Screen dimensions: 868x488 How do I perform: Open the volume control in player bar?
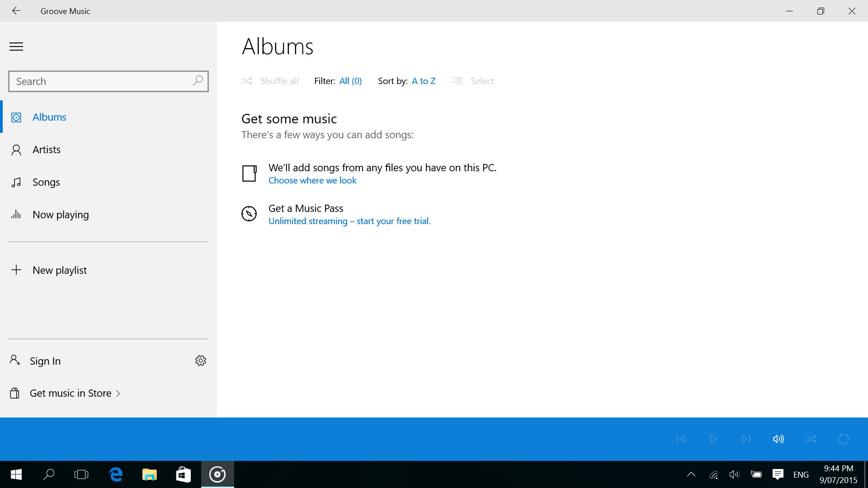(x=778, y=439)
